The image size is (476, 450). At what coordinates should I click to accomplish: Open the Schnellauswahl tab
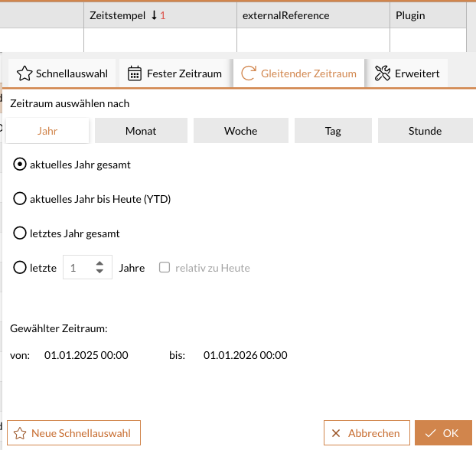(x=62, y=73)
